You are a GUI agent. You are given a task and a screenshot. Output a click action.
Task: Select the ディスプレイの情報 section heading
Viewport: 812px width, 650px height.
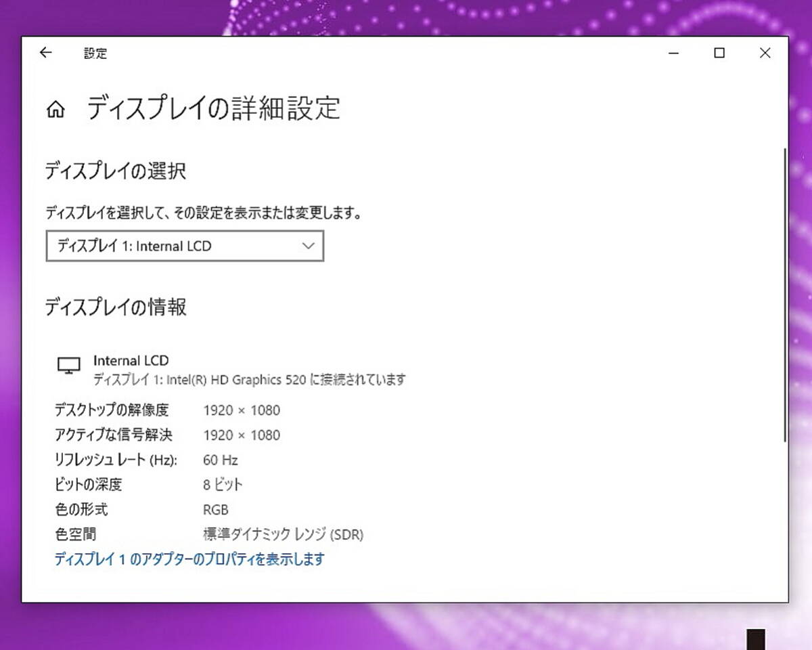click(x=116, y=307)
